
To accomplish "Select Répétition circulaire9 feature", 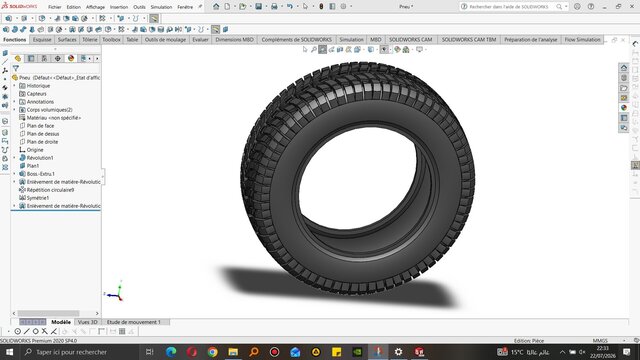I will [x=50, y=190].
